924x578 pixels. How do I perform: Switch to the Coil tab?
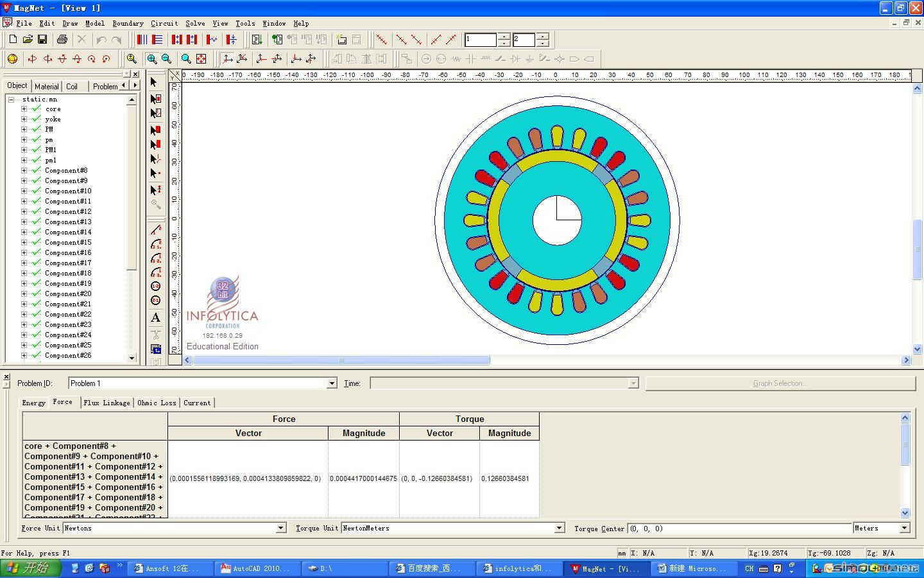[x=72, y=86]
